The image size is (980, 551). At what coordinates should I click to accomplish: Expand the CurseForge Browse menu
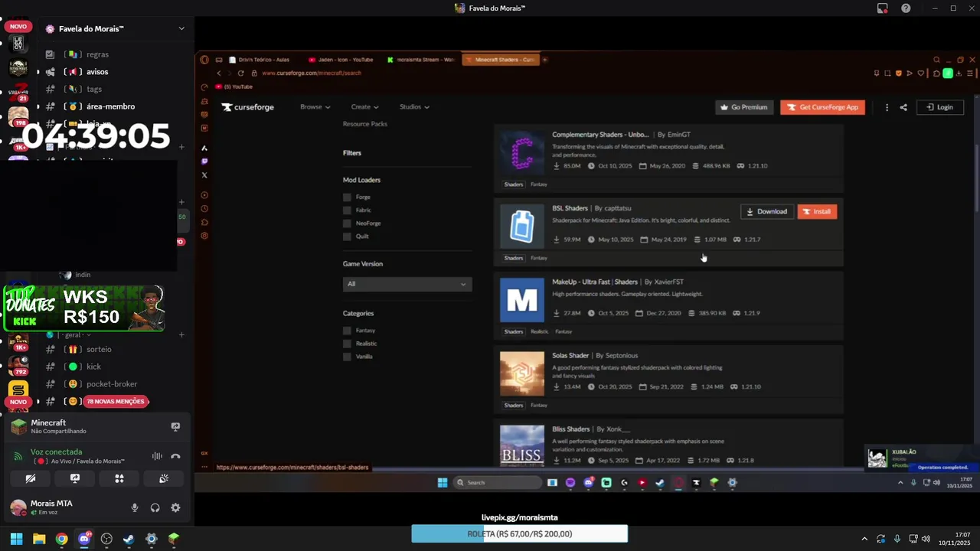[x=315, y=107]
